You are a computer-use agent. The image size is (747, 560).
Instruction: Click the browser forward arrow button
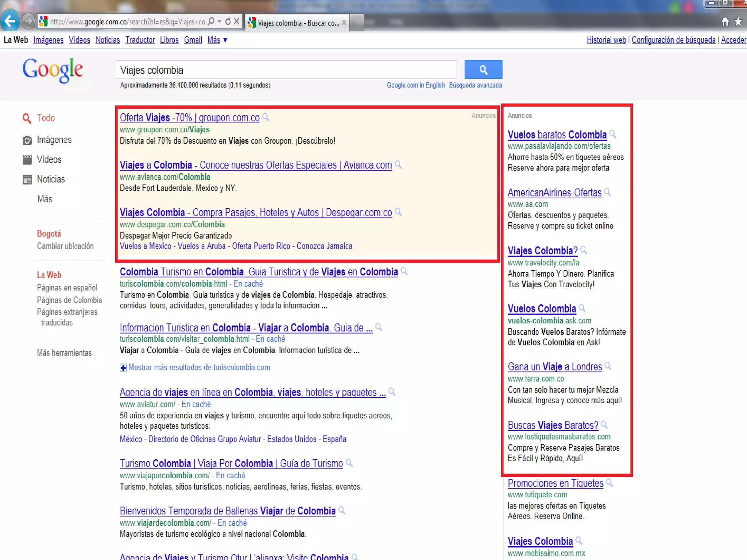[28, 21]
